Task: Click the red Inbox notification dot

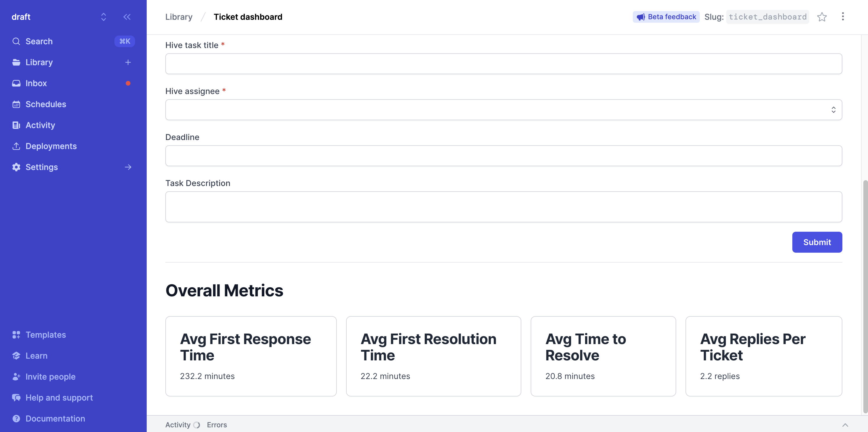Action: point(128,83)
